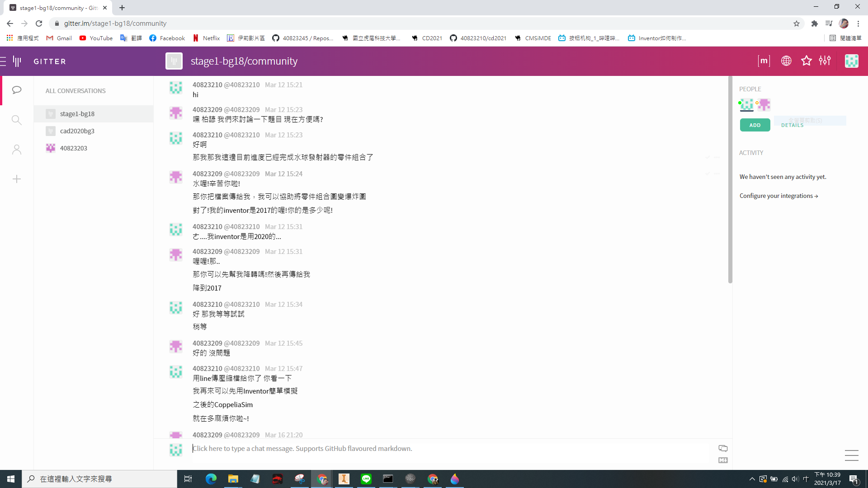
Task: Click 40823209 avatar beside Mar 12 15:45 message
Action: 176,346
